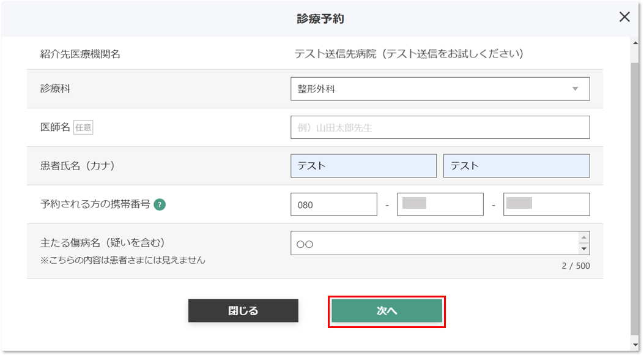Focus the 医師名 input field
Screen dimensions: 644x355
pyautogui.click(x=440, y=127)
